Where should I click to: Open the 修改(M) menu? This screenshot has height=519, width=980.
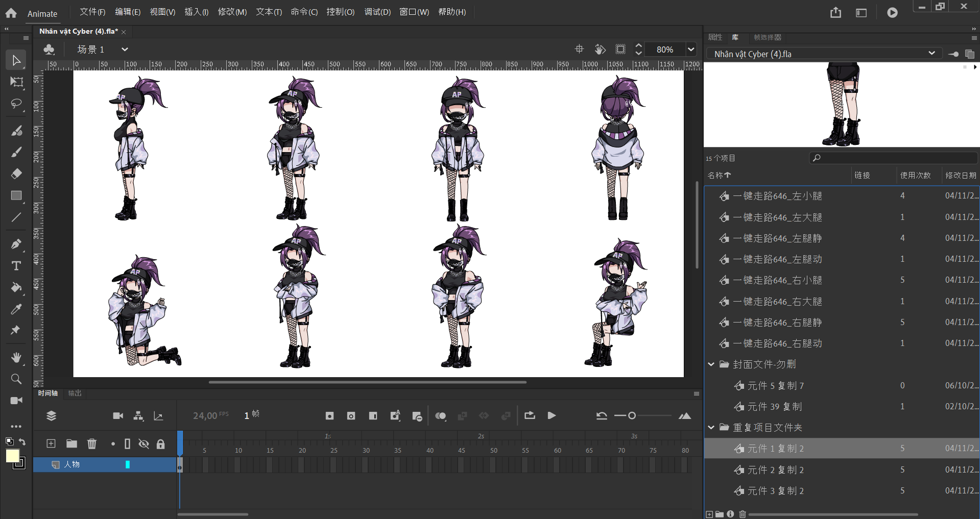[232, 12]
